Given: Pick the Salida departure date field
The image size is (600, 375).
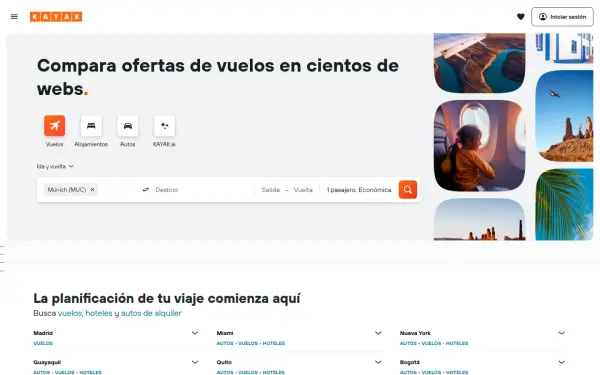Looking at the screenshot, I should (x=271, y=190).
